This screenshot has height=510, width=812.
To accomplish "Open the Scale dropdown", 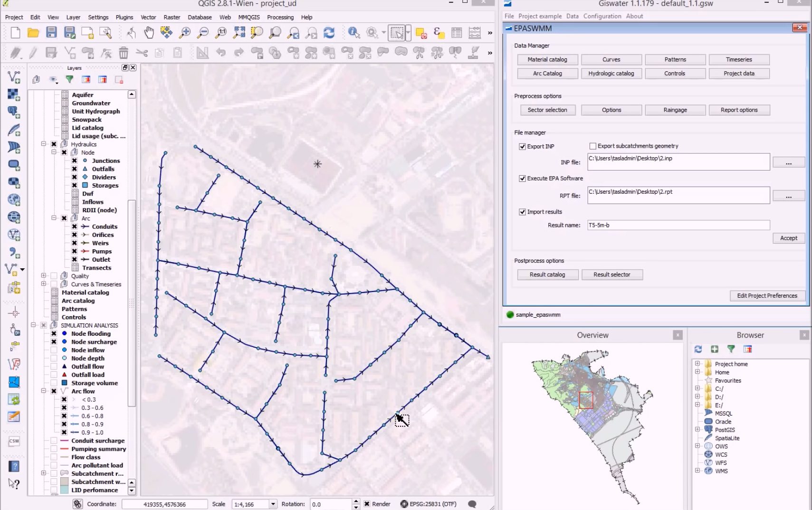I will click(x=273, y=504).
